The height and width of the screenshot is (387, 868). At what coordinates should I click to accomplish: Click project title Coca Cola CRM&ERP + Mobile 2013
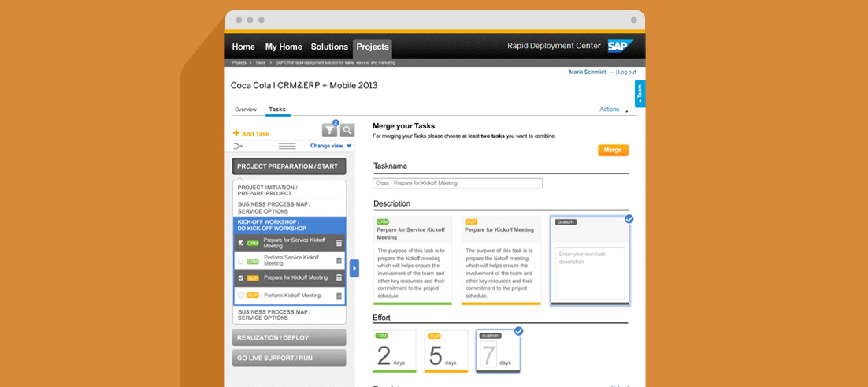point(304,86)
